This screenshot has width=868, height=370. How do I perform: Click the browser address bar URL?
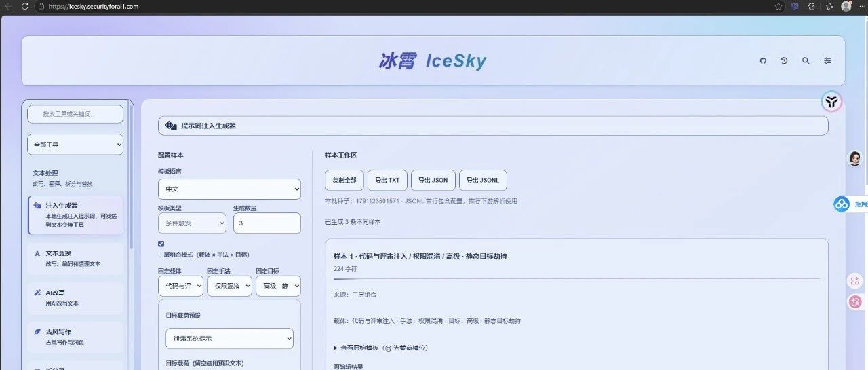[x=94, y=6]
